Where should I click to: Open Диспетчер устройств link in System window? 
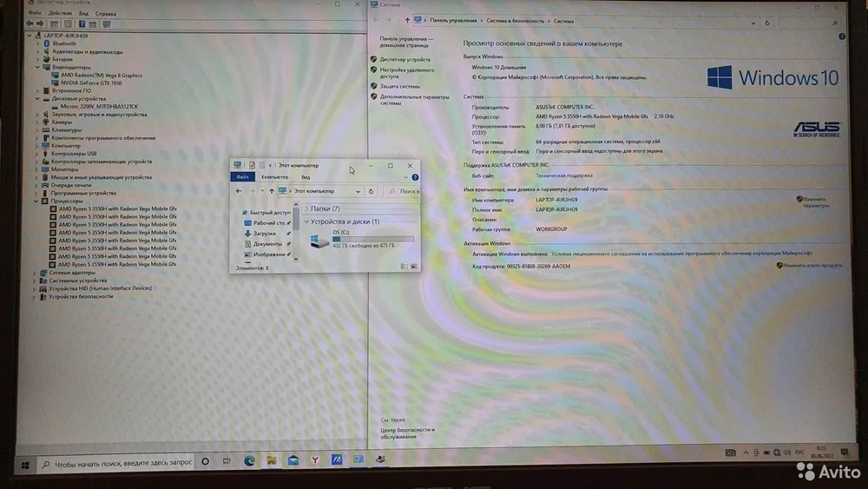click(x=404, y=59)
